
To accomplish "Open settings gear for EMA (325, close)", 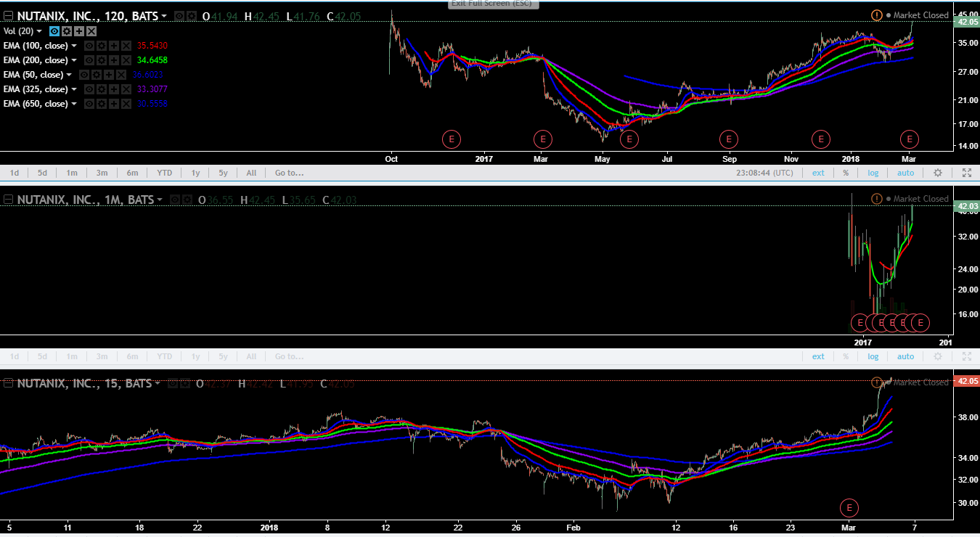I will click(x=102, y=89).
